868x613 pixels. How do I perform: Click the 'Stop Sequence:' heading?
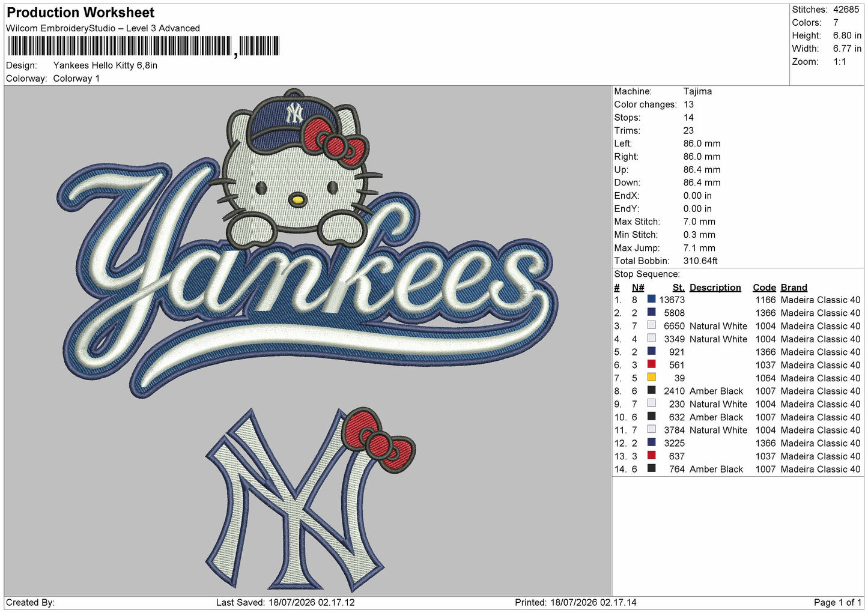(647, 274)
